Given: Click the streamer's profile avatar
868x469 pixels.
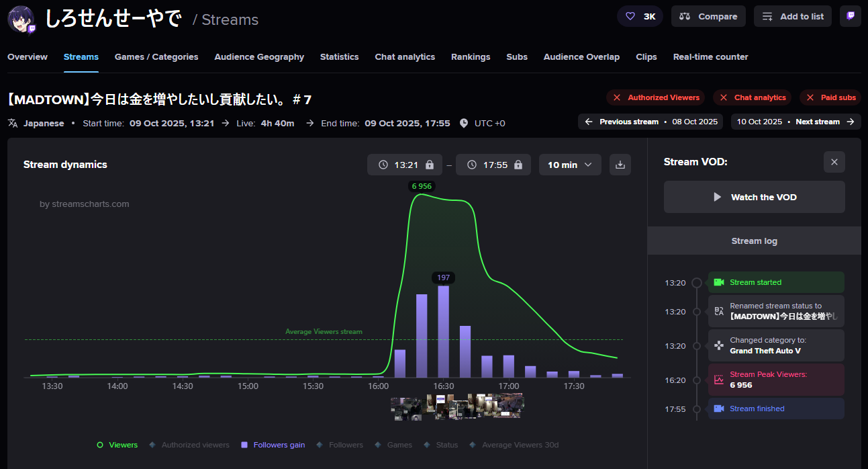Looking at the screenshot, I should [x=21, y=19].
